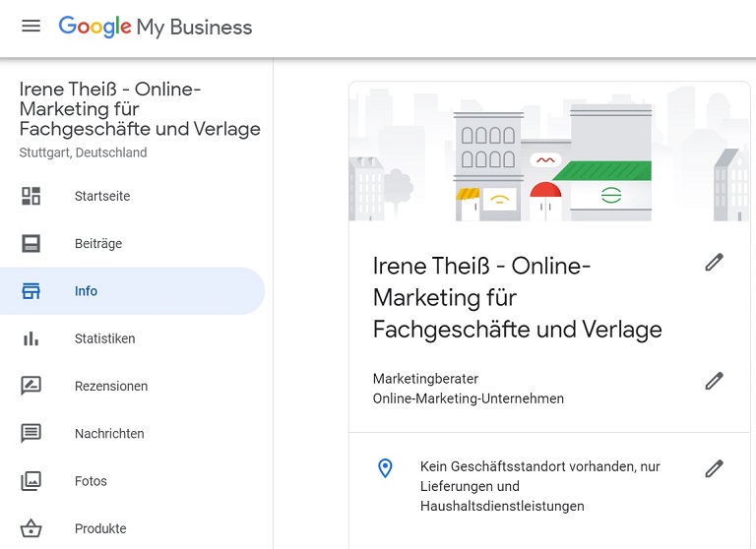
Task: Click the Startseite dashboard icon
Action: click(31, 196)
